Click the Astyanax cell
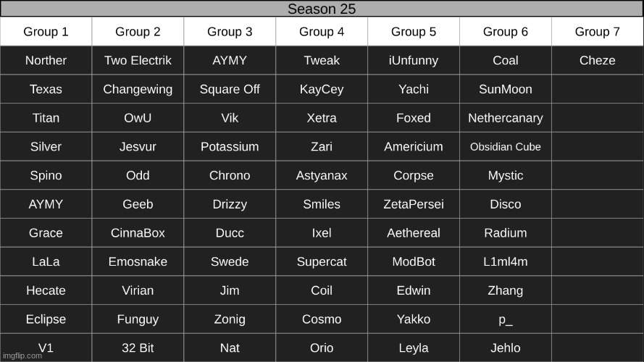The width and height of the screenshot is (644, 362). [x=322, y=175]
